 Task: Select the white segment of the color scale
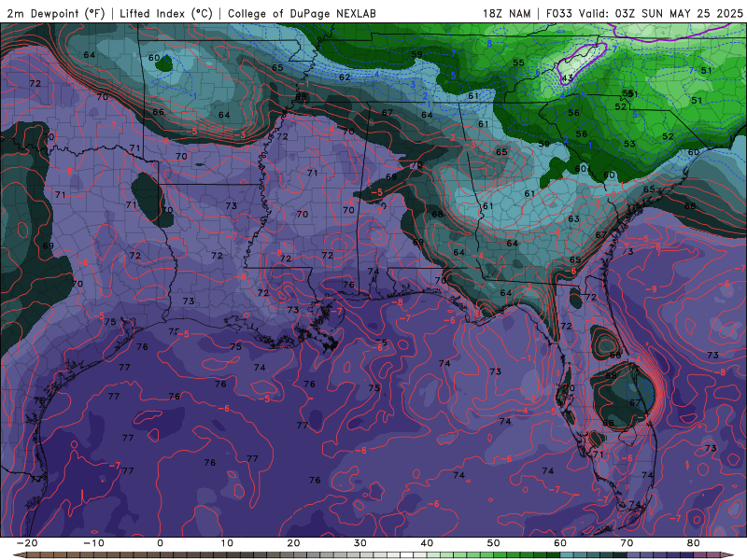click(x=407, y=555)
